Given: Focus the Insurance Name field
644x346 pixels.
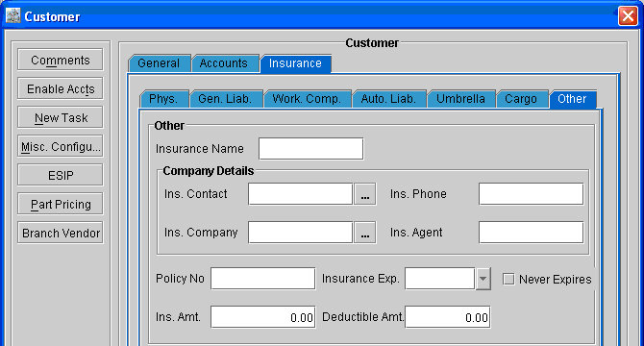Looking at the screenshot, I should click(310, 149).
